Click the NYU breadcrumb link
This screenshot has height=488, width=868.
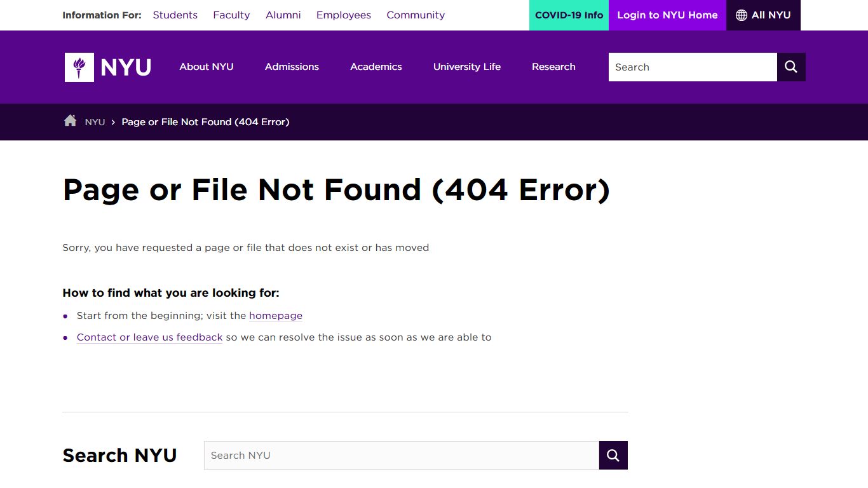coord(95,122)
